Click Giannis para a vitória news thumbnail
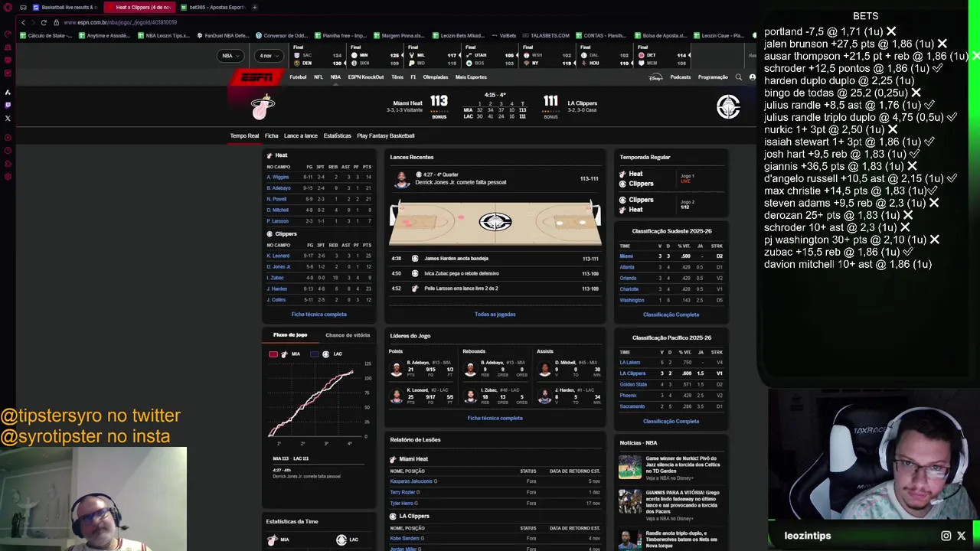This screenshot has height=551, width=980. click(630, 501)
